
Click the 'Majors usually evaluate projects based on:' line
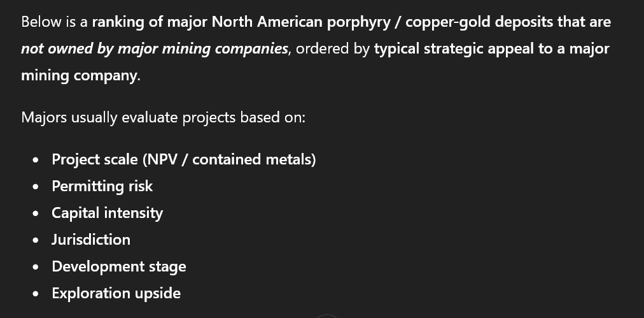point(163,118)
